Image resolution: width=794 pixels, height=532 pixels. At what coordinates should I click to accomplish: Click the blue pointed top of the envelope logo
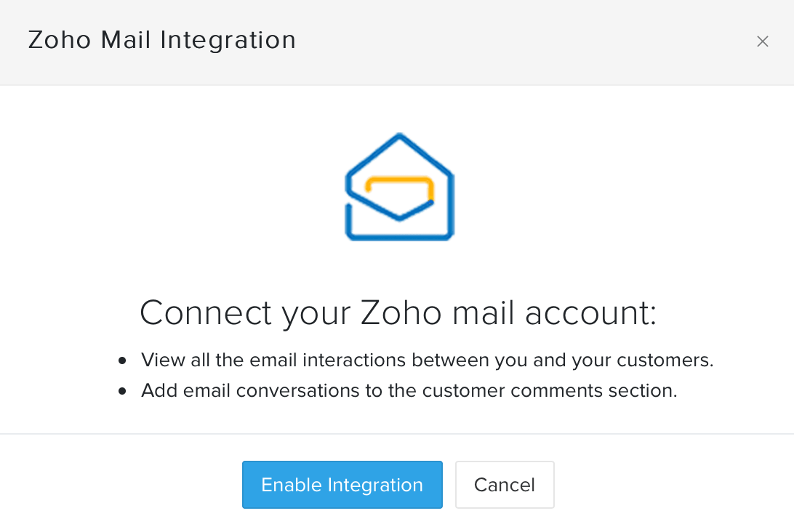pos(399,138)
